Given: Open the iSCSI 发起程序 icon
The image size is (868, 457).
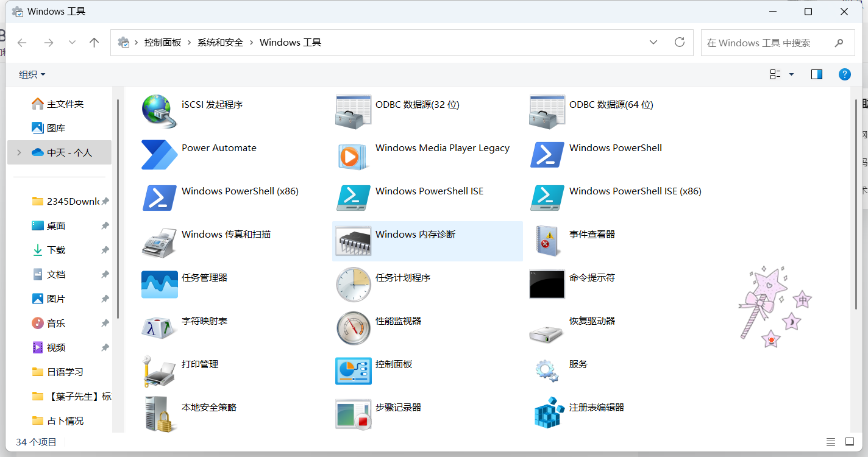Looking at the screenshot, I should tap(160, 112).
